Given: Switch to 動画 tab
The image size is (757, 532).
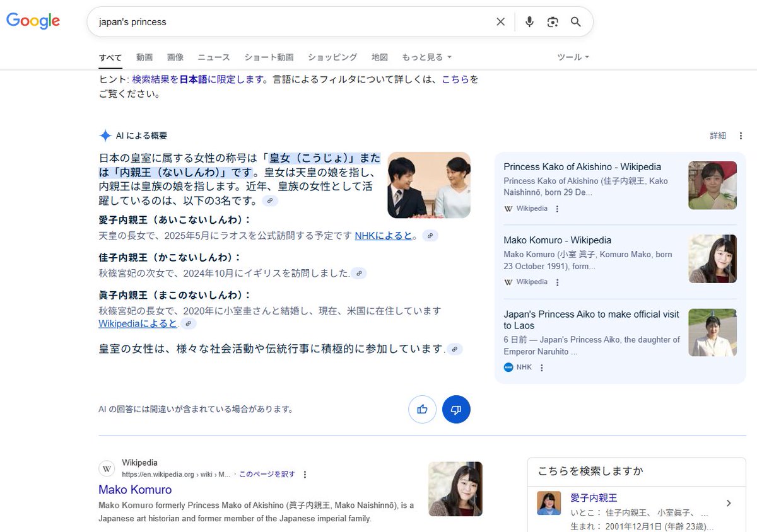Looking at the screenshot, I should click(x=144, y=57).
